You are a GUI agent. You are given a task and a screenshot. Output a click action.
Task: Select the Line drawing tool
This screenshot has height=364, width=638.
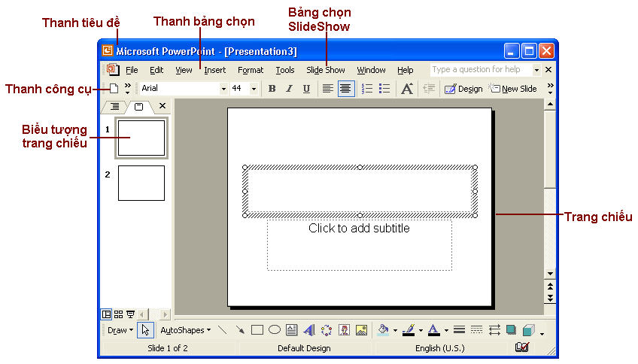coord(222,330)
